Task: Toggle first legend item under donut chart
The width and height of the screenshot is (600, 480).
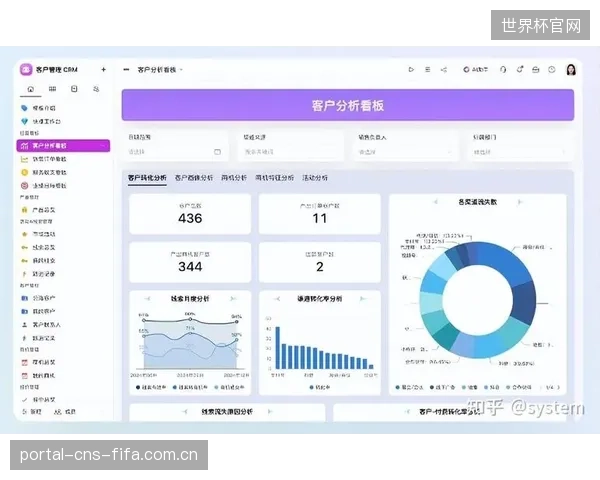Action: point(409,387)
